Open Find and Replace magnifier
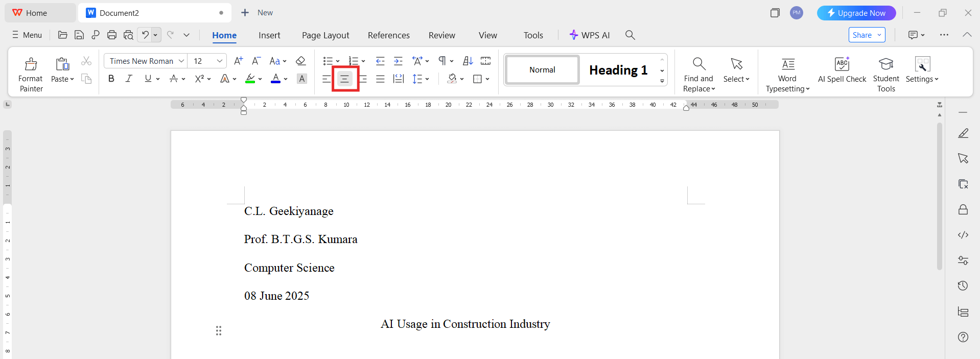The image size is (980, 359). tap(699, 74)
